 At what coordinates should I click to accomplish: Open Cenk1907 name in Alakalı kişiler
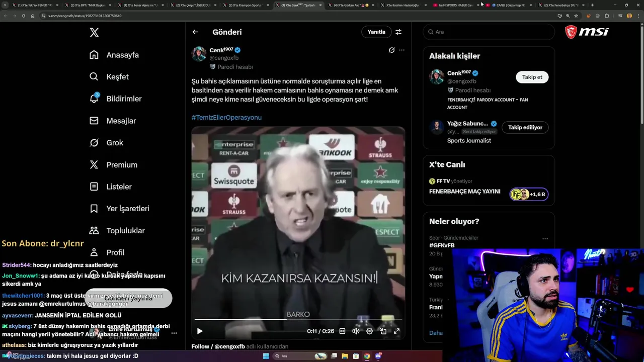click(459, 73)
